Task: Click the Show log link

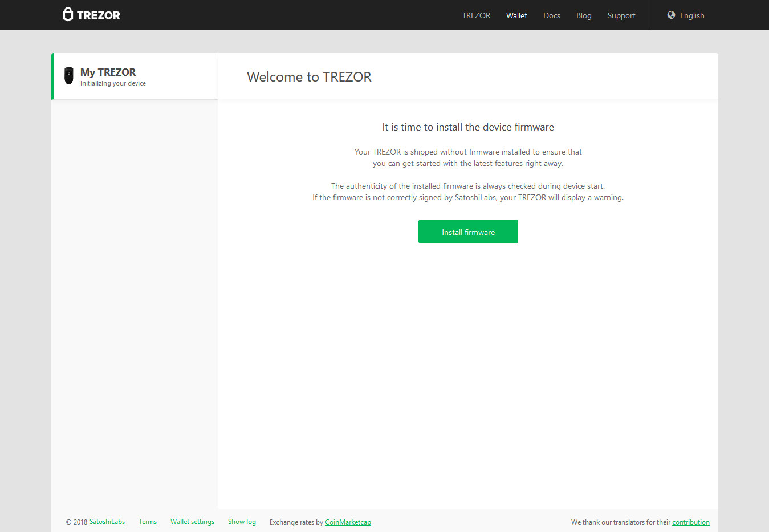Action: (x=242, y=522)
